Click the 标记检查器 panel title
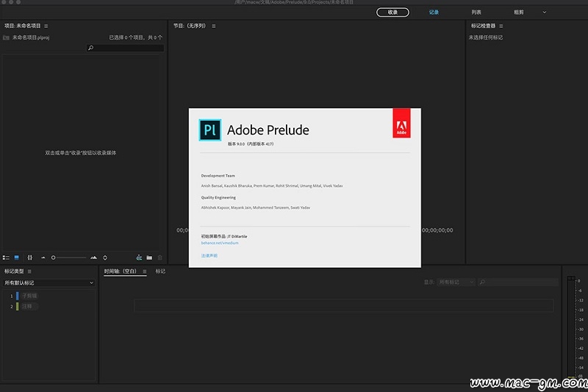The height and width of the screenshot is (392, 588). pyautogui.click(x=483, y=26)
